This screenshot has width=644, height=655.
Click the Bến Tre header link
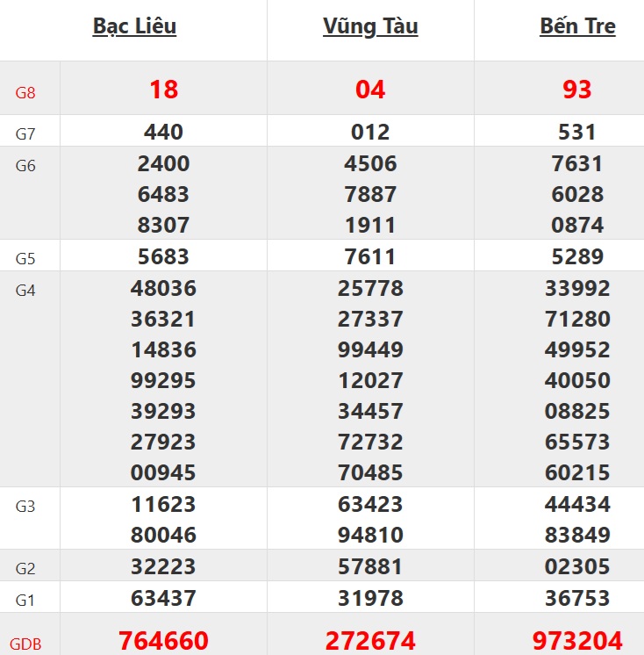click(x=577, y=26)
